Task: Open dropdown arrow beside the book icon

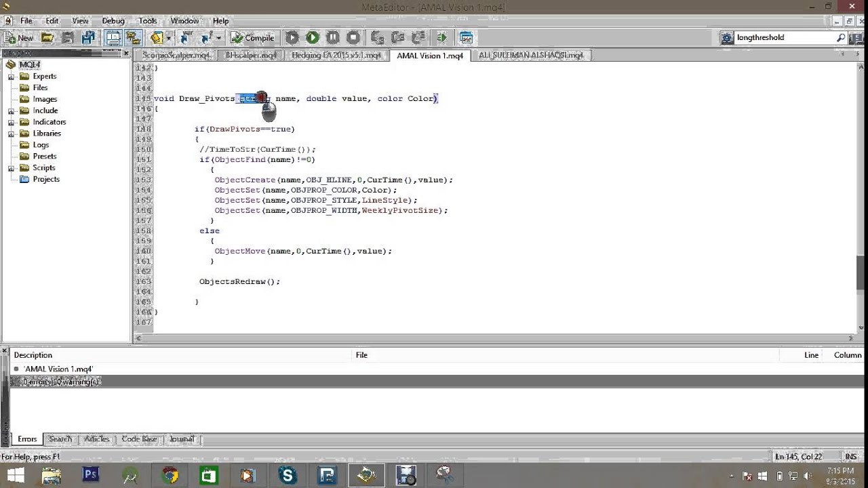Action: (168, 38)
